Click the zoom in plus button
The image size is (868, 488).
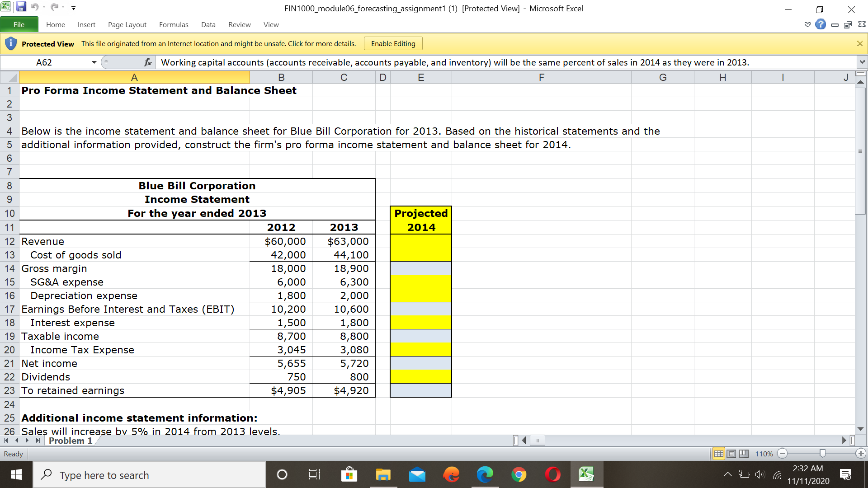point(861,454)
